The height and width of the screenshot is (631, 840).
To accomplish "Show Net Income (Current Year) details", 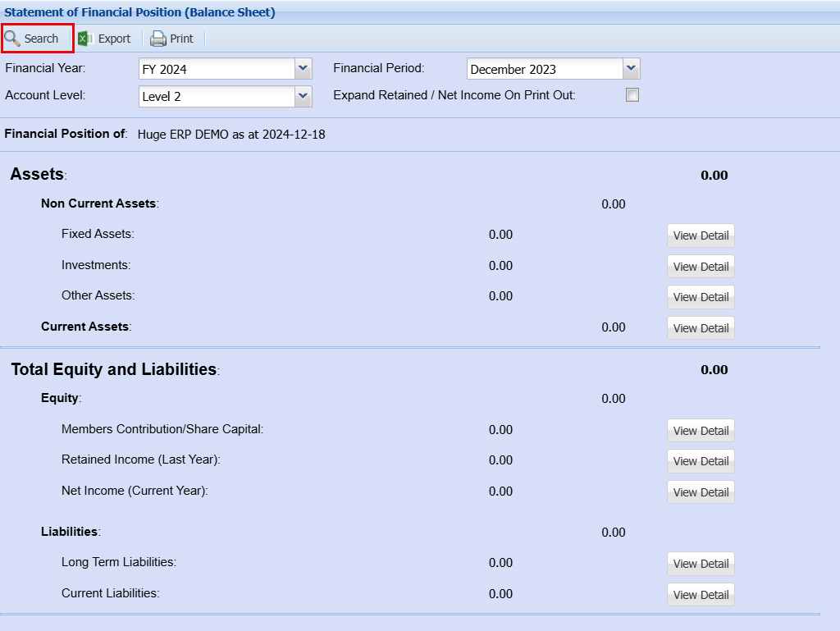I will tap(701, 492).
